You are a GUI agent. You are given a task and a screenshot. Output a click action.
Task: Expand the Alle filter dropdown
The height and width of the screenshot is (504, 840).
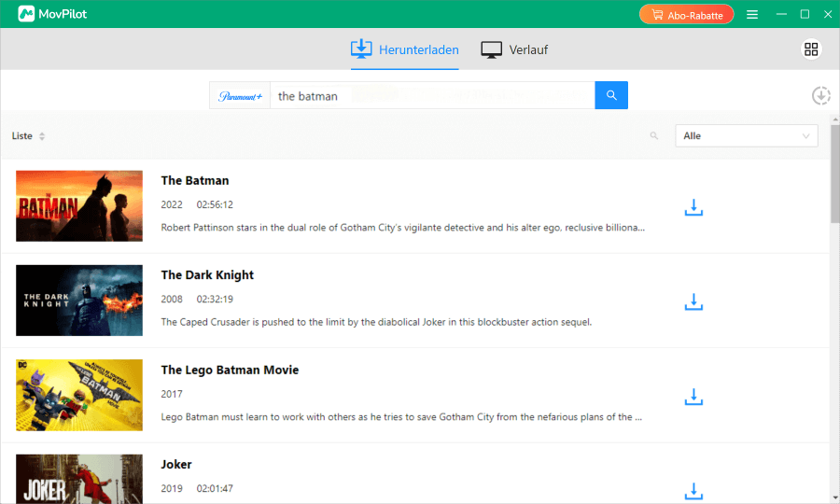[747, 136]
